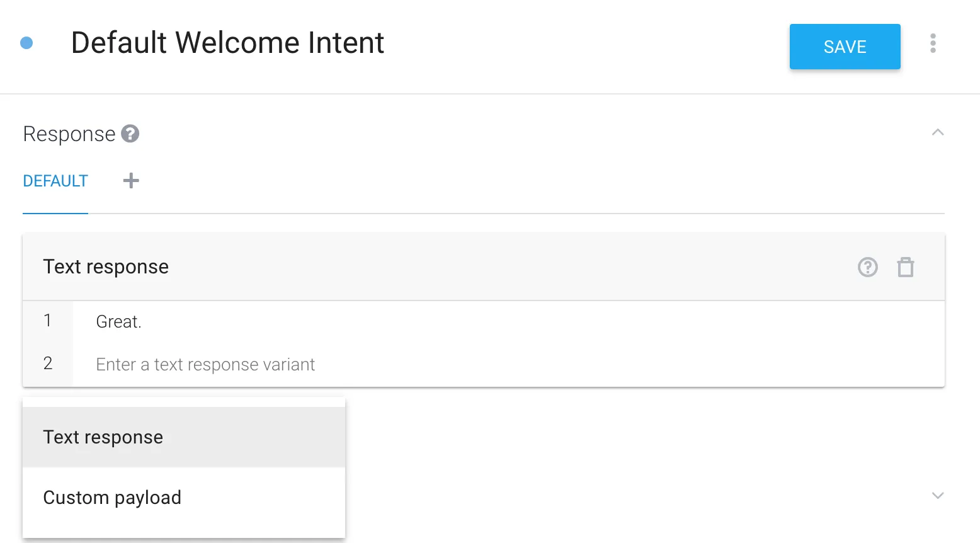Viewport: 980px width, 543px height.
Task: Show help for the Text response card
Action: (867, 267)
